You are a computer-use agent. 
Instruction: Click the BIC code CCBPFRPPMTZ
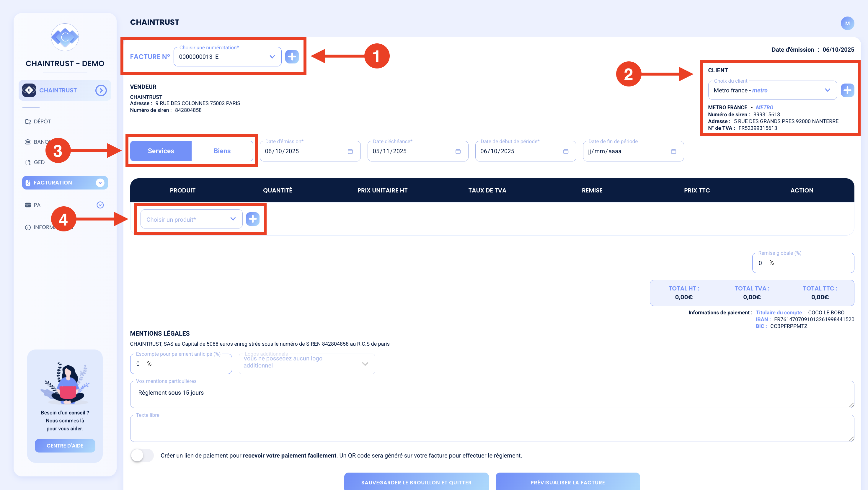coord(789,326)
